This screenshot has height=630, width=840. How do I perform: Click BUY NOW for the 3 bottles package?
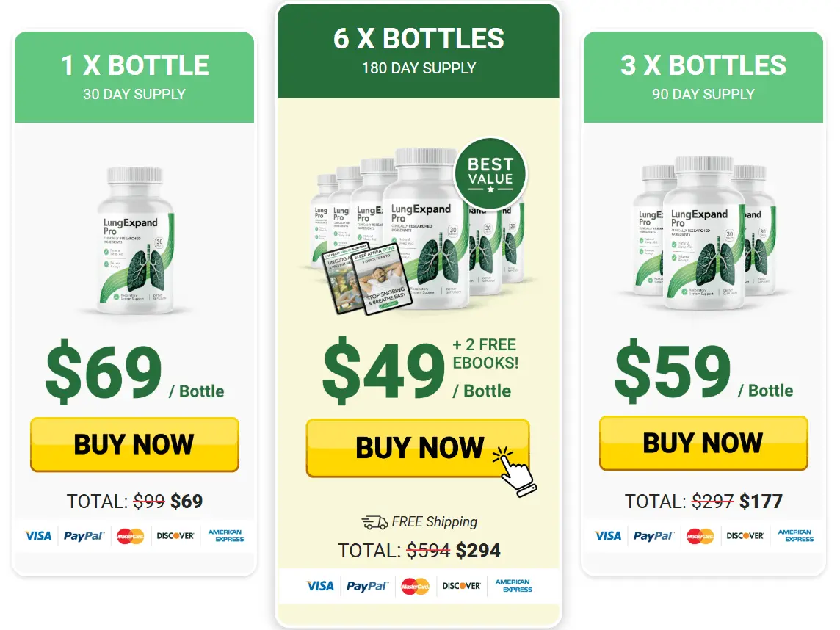tap(703, 443)
